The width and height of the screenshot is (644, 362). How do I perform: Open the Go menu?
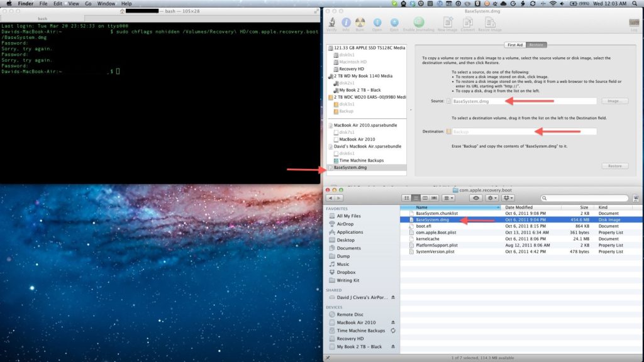[88, 4]
